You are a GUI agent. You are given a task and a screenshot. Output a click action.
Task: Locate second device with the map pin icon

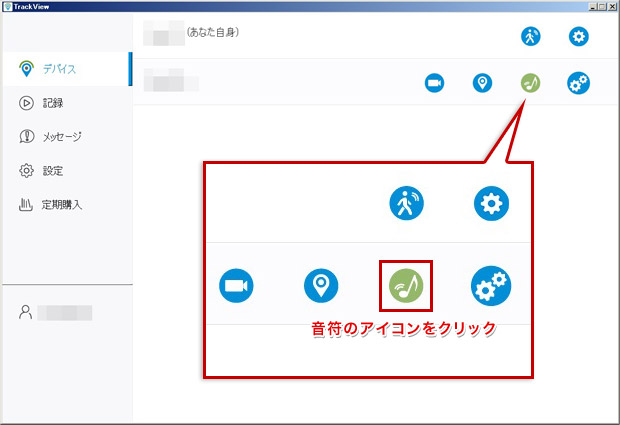point(482,83)
